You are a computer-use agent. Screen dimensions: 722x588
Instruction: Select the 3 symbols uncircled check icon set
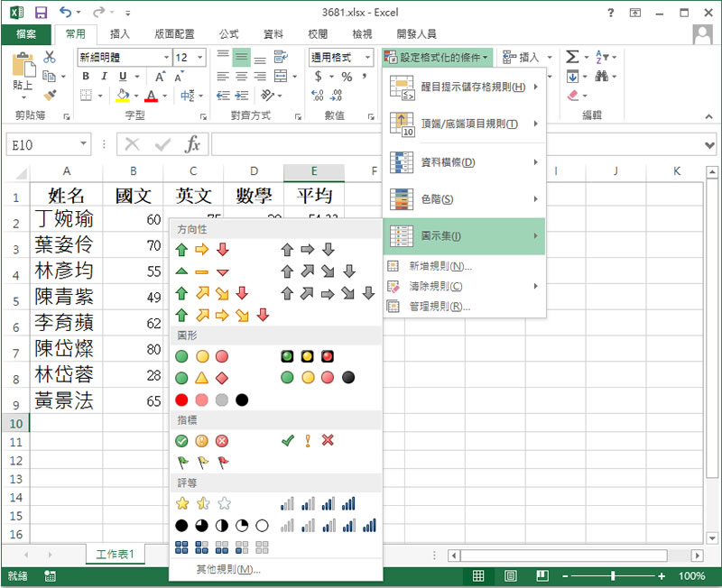pos(307,441)
